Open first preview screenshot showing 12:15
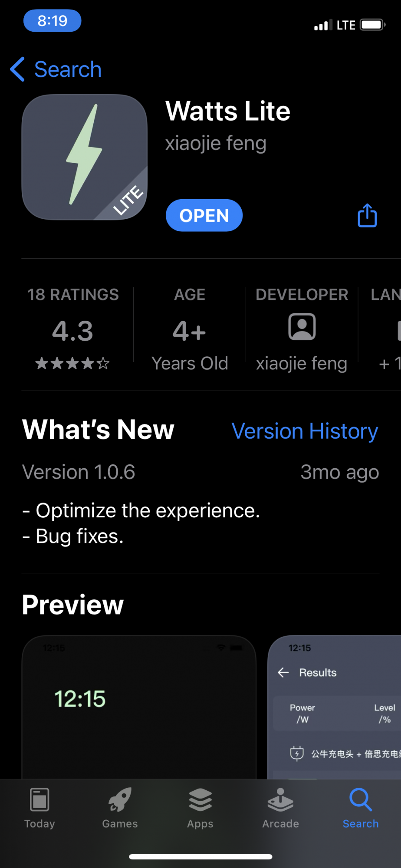This screenshot has width=401, height=868. (139, 707)
